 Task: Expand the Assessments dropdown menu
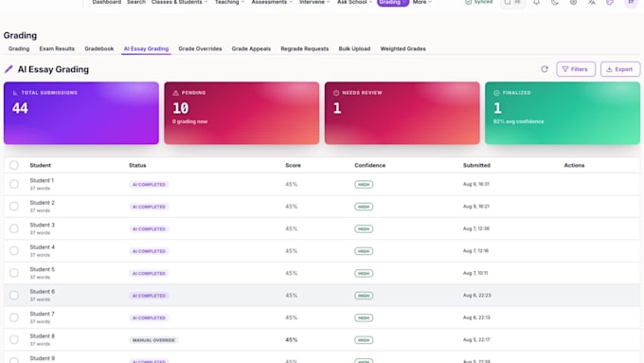tap(272, 2)
